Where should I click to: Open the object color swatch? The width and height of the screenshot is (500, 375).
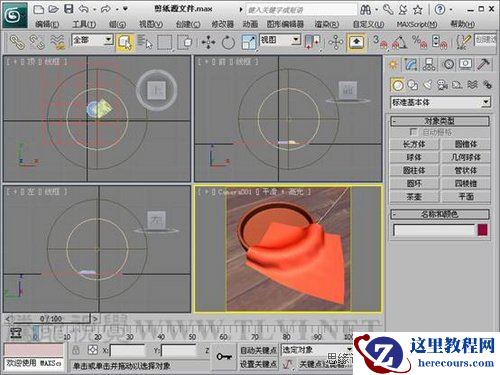[482, 230]
